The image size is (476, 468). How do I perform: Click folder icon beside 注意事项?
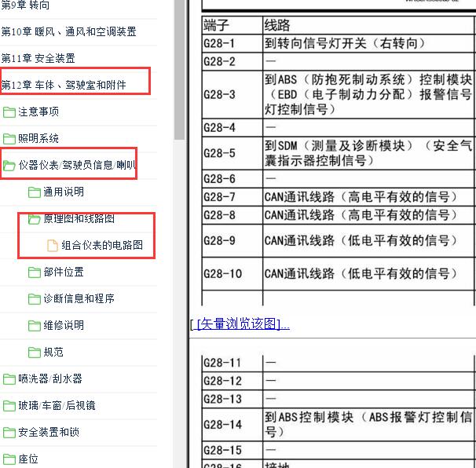(x=9, y=112)
